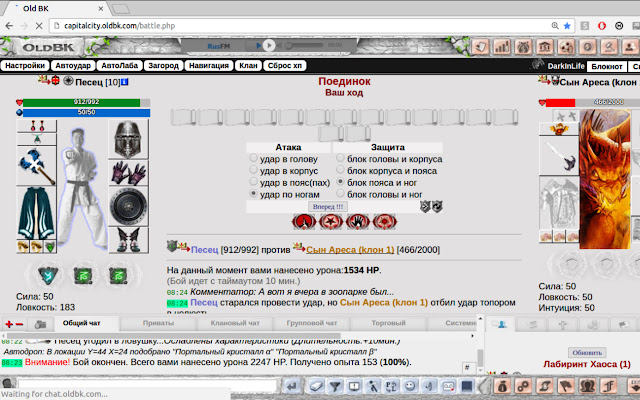The image size is (640, 400).
Task: Select defense 'блок головы и ног'
Action: [340, 193]
